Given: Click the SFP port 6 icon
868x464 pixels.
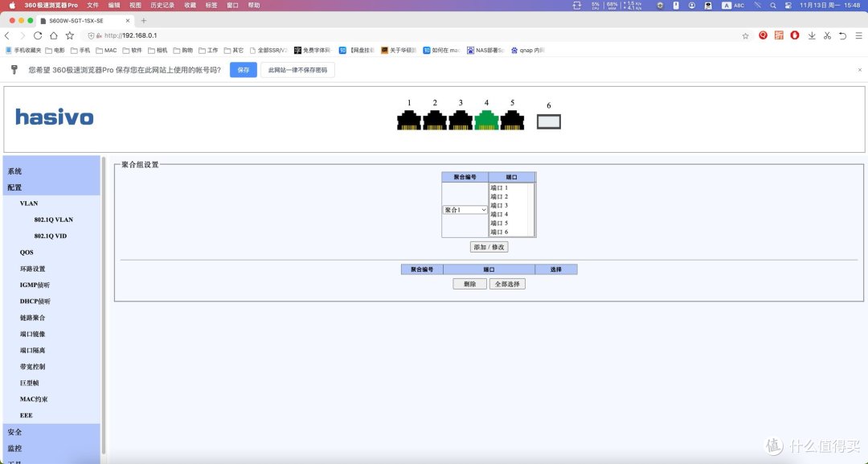Looking at the screenshot, I should pyautogui.click(x=549, y=121).
